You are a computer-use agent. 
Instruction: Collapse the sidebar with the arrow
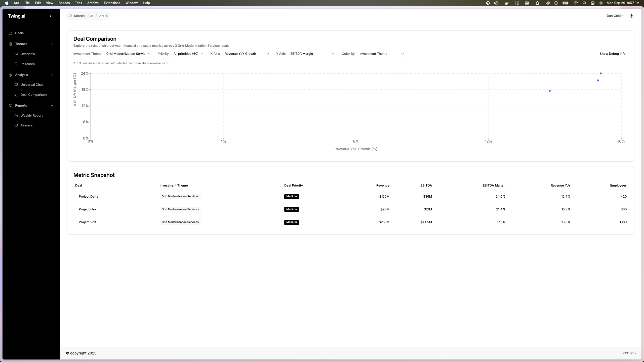(50, 16)
